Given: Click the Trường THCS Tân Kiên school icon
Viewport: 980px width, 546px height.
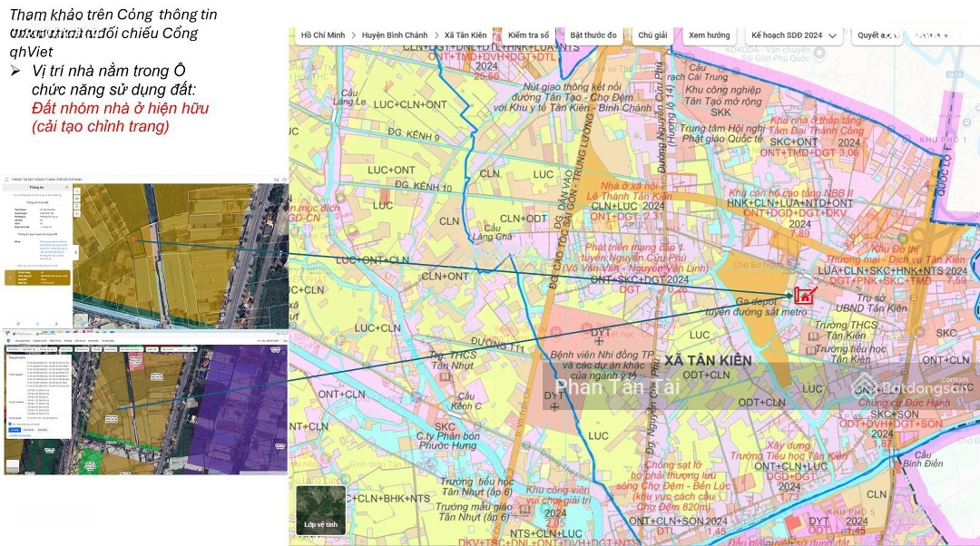Looking at the screenshot, I should 812,336.
